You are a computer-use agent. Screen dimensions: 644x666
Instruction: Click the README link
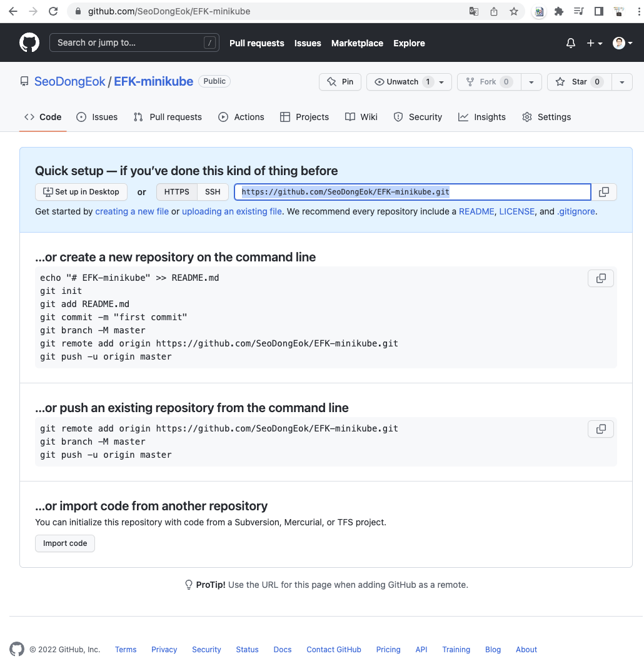[x=476, y=211]
